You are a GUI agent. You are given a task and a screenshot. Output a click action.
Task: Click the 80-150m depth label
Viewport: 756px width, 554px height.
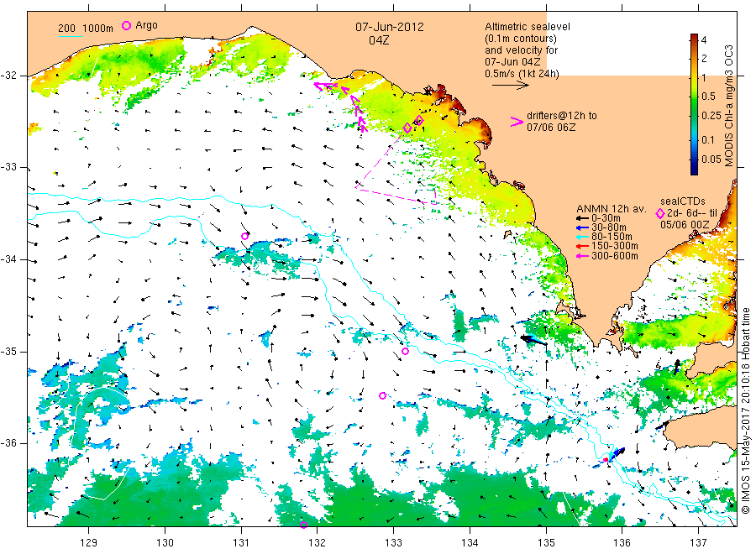tap(612, 237)
